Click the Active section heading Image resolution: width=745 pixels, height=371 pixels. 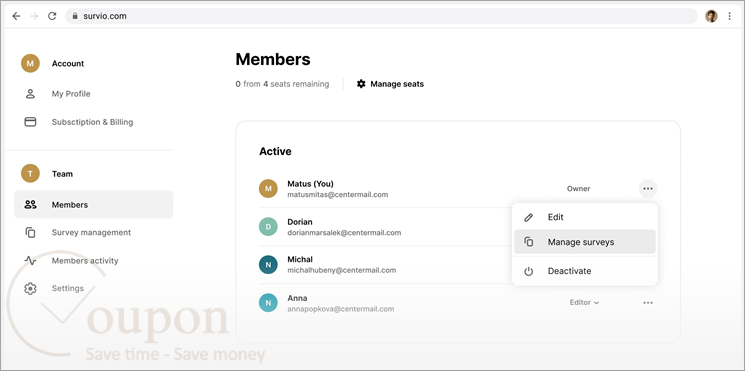pos(275,152)
